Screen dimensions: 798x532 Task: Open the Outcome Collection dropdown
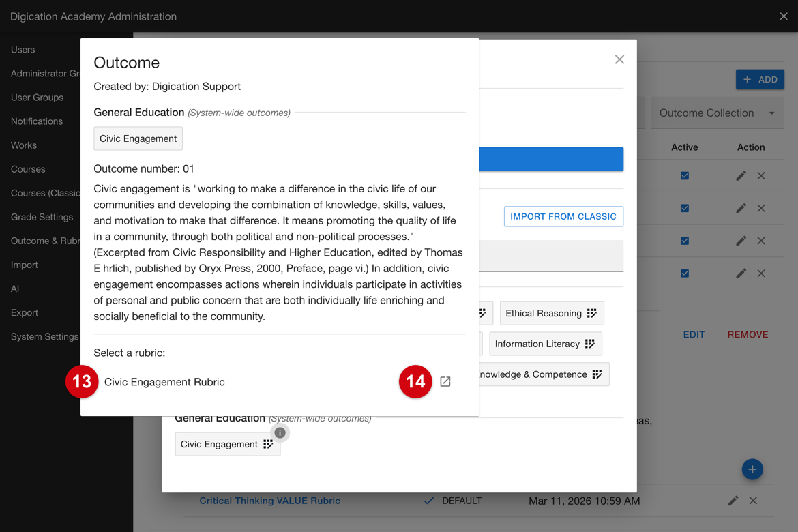pyautogui.click(x=718, y=113)
